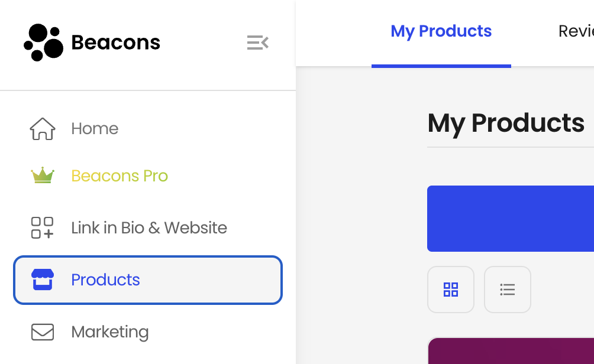594x364 pixels.
Task: Switch to the Reviews tab
Action: (x=576, y=31)
